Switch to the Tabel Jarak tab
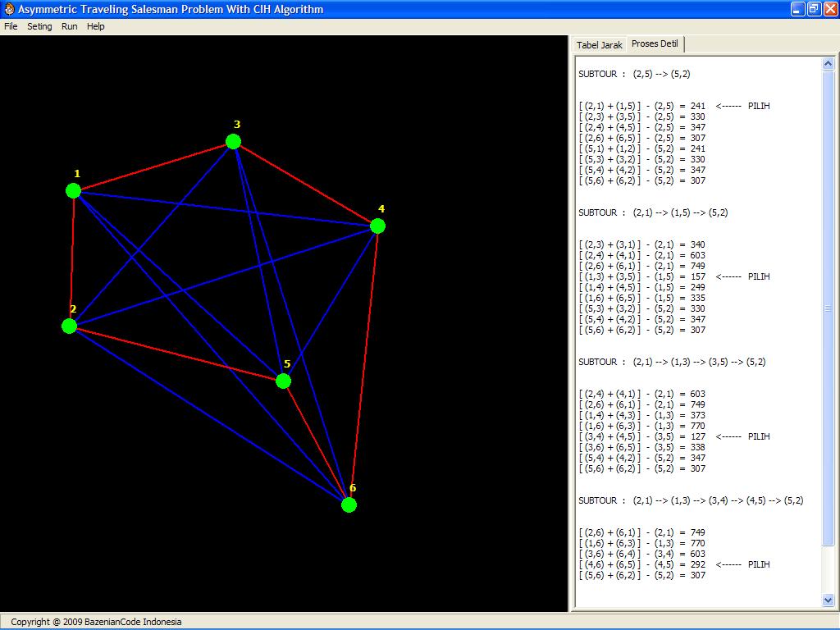This screenshot has height=630, width=840. tap(599, 45)
